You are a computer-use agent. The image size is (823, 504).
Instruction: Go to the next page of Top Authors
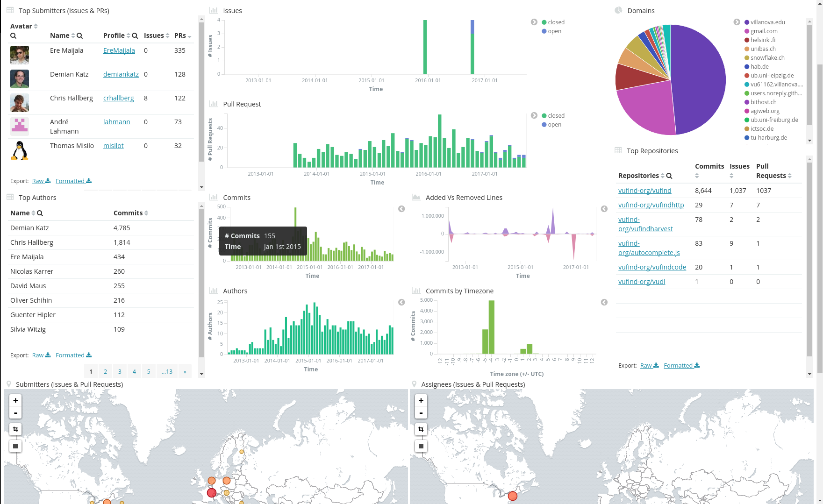point(185,371)
